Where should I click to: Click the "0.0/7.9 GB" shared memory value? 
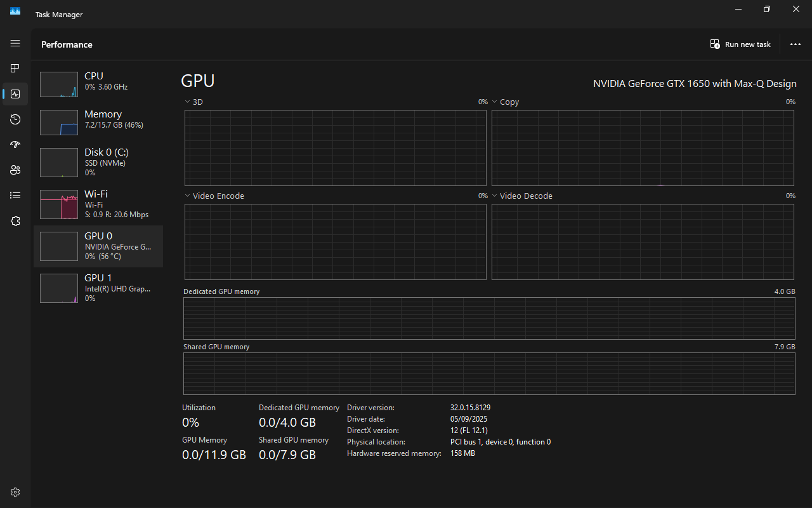pyautogui.click(x=287, y=455)
